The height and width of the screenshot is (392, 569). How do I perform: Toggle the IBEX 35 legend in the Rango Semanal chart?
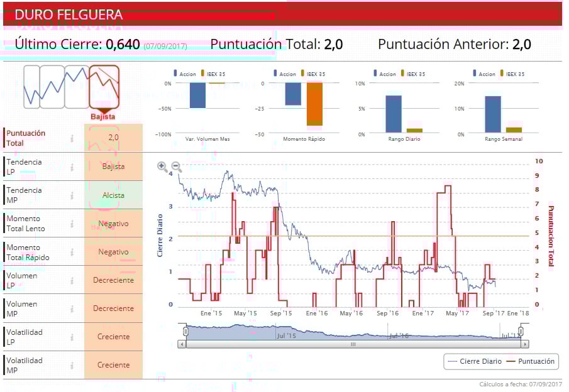[x=512, y=73]
